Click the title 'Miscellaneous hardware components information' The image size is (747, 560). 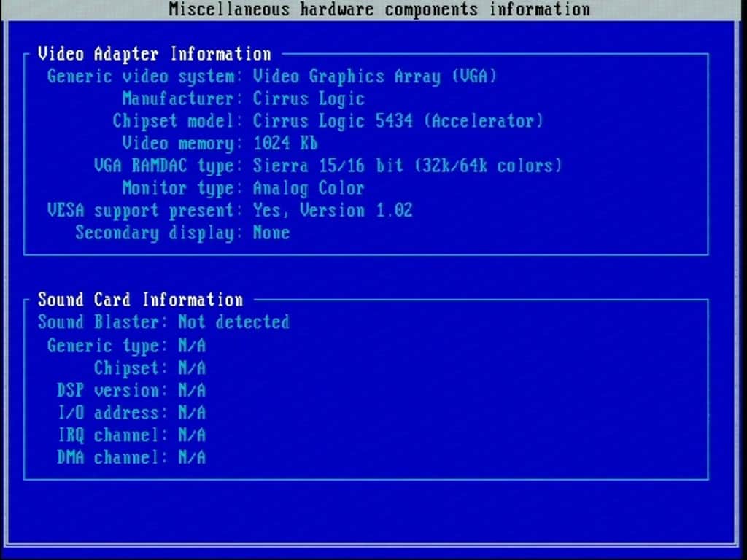[379, 9]
